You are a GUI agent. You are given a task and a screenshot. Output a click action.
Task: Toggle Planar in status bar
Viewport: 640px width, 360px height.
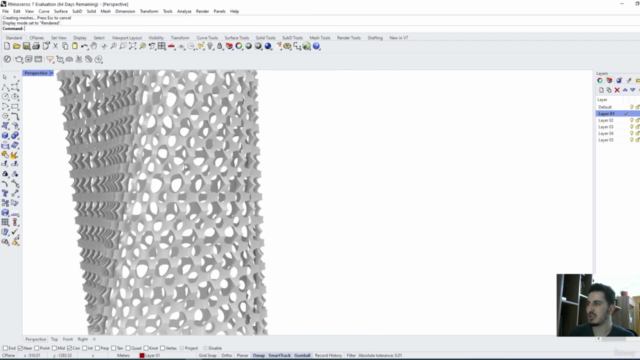click(x=242, y=356)
